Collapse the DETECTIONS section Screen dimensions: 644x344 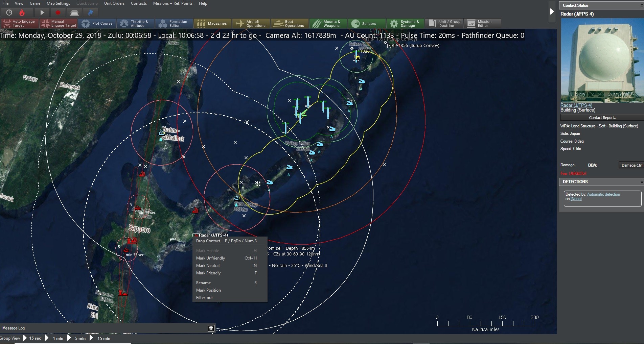coord(641,182)
